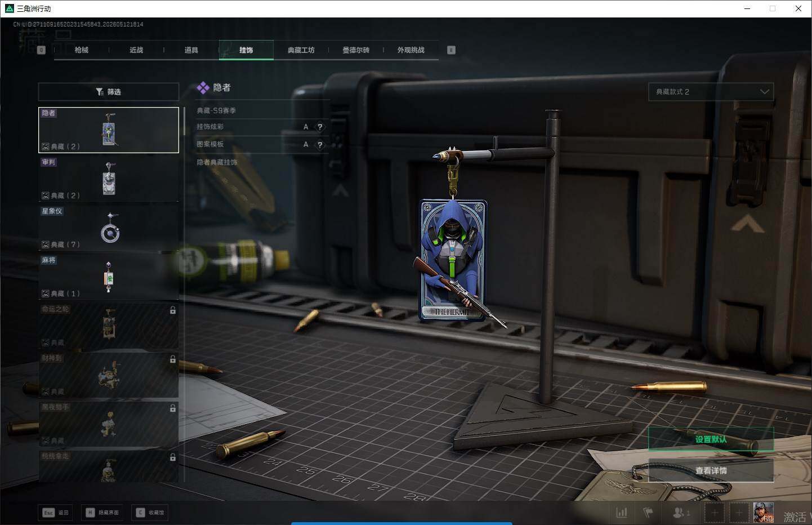Click the 三角洲行动 app icon in title bar

[x=9, y=8]
